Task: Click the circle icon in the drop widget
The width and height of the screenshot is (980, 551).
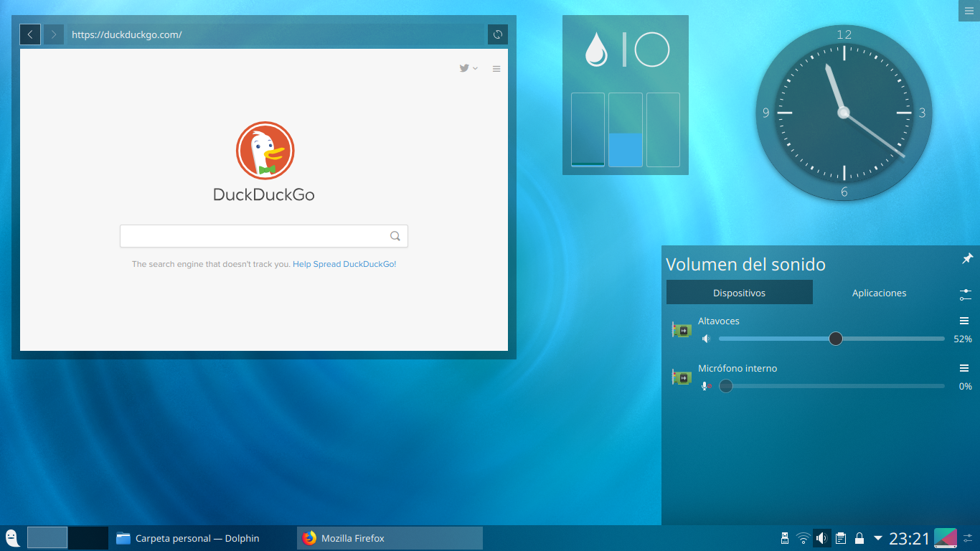Action: click(652, 50)
